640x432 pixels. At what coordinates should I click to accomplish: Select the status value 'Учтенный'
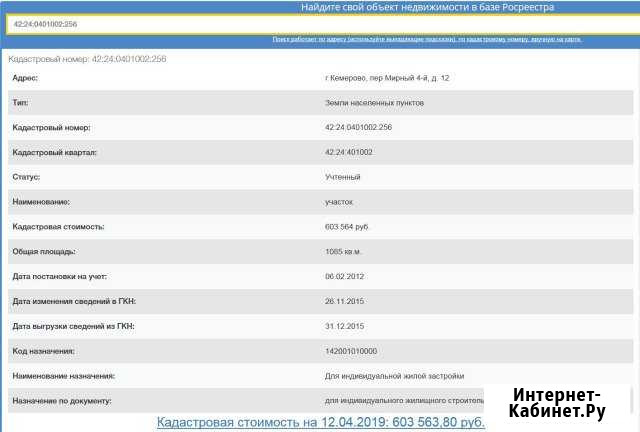click(342, 177)
